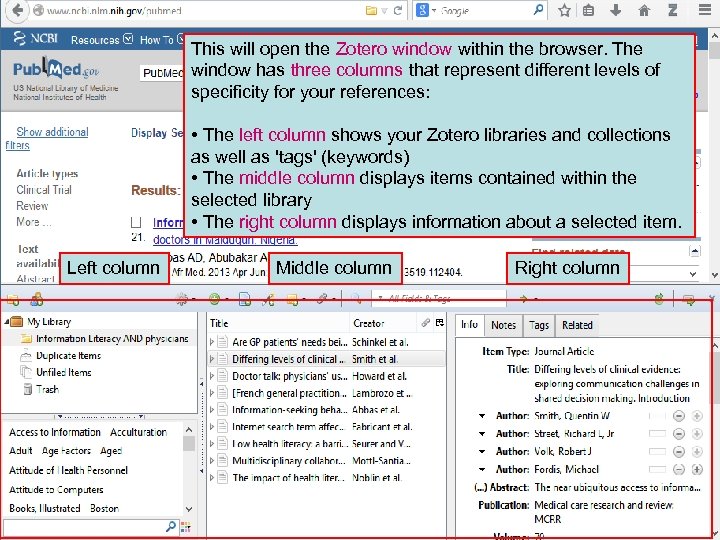Image resolution: width=720 pixels, height=540 pixels.
Task: Click the browser Home icon
Action: (x=644, y=10)
